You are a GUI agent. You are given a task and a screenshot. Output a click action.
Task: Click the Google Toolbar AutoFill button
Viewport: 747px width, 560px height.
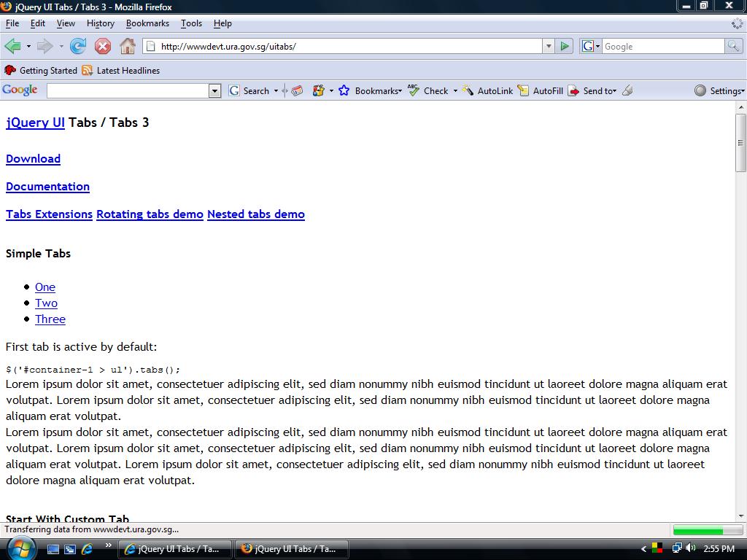(x=541, y=91)
